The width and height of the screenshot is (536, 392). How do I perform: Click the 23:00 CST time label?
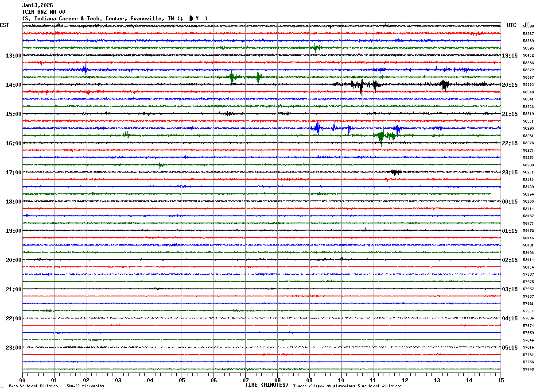(13, 348)
